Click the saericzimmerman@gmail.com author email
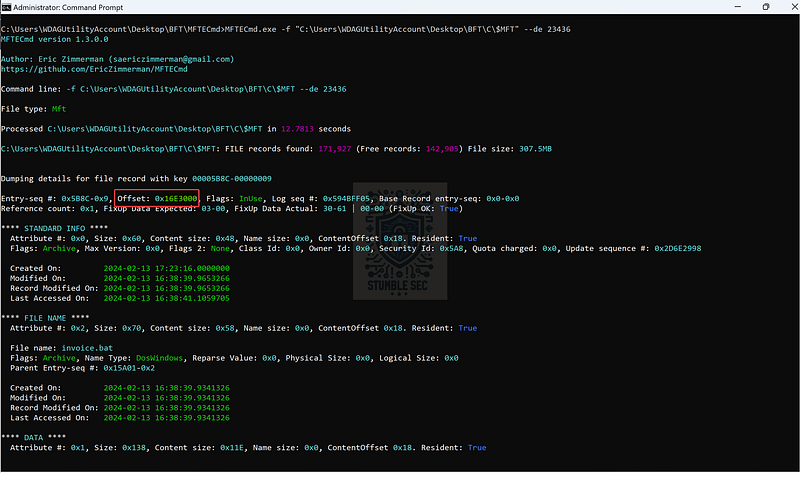Image resolution: width=800 pixels, height=482 pixels. click(x=171, y=59)
